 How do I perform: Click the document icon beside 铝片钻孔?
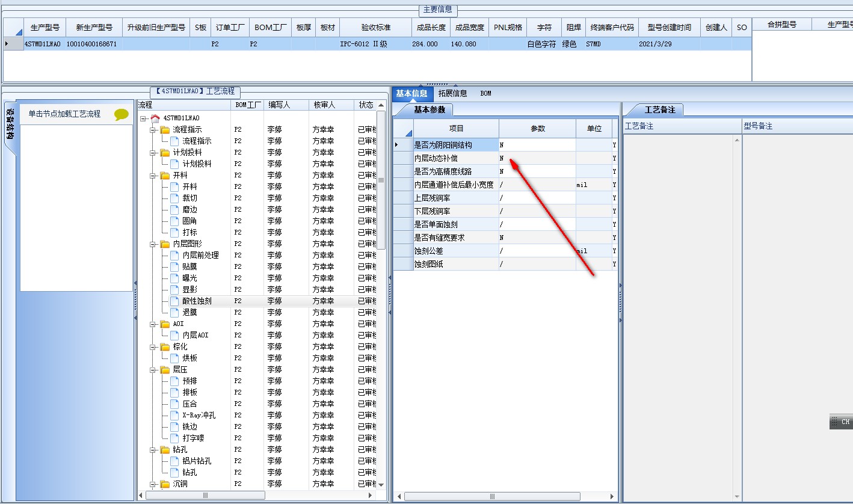click(x=174, y=461)
